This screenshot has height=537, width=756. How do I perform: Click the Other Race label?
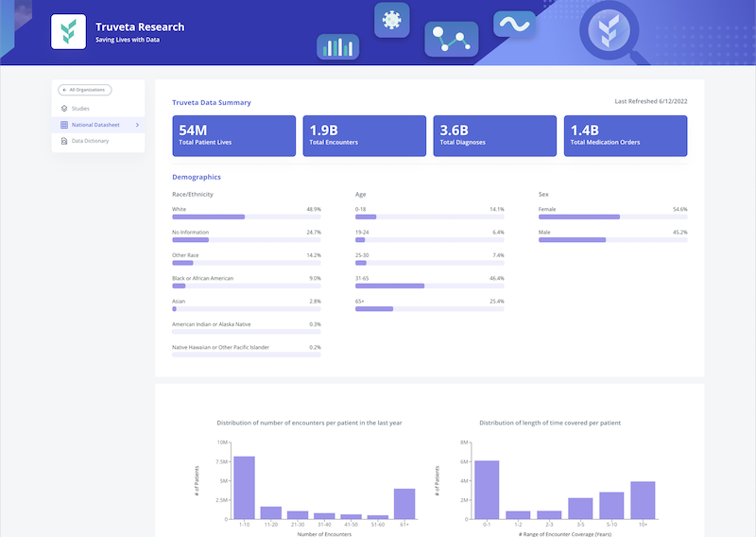(x=185, y=255)
